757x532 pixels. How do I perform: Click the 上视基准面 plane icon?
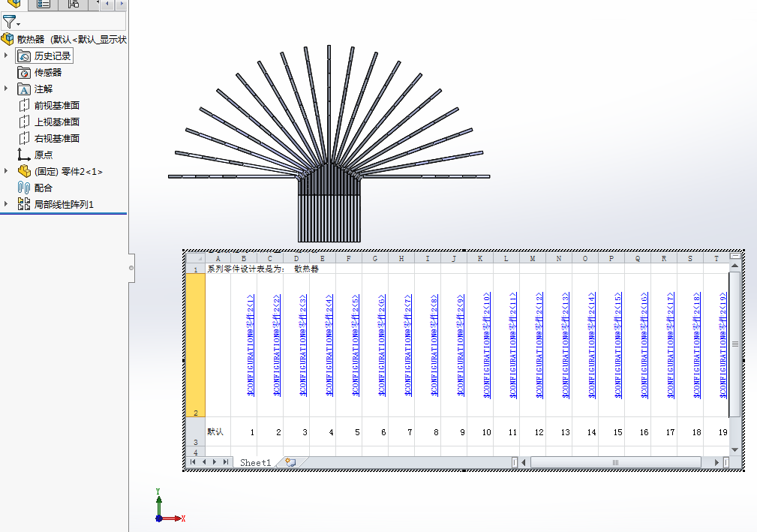tap(24, 122)
